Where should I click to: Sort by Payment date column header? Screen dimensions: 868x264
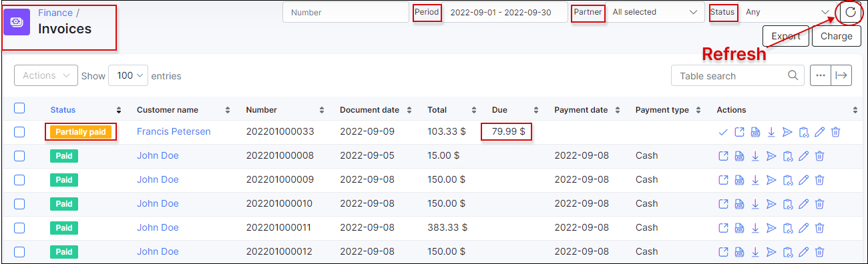(588, 110)
